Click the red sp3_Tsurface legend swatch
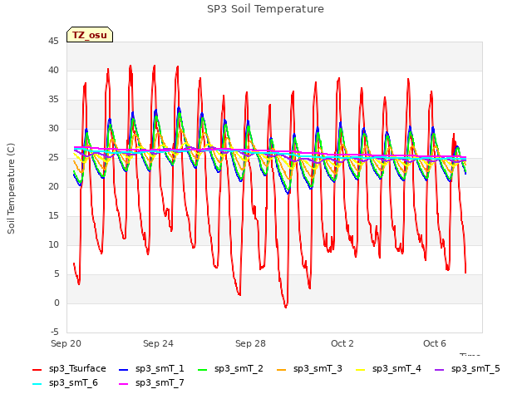The width and height of the screenshot is (532, 399). (37, 370)
